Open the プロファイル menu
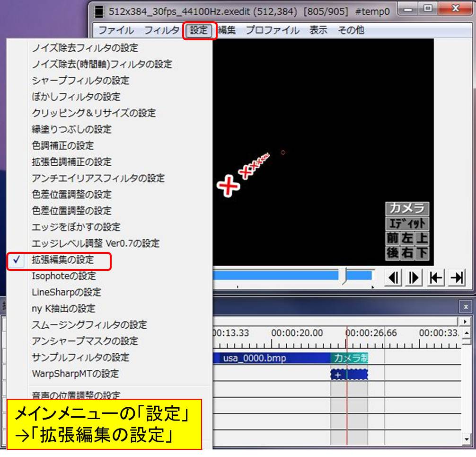 point(272,30)
